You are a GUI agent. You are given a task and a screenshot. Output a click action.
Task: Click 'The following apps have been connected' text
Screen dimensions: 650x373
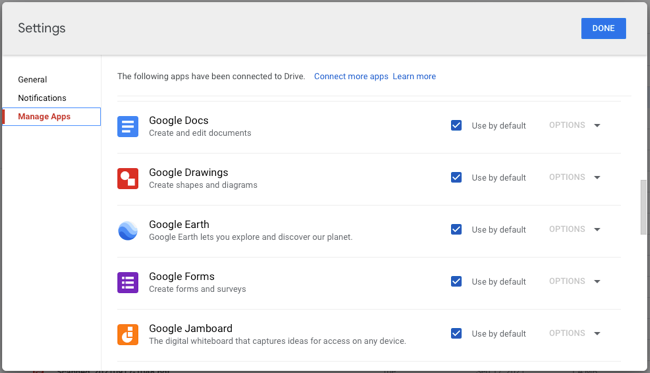pos(211,76)
